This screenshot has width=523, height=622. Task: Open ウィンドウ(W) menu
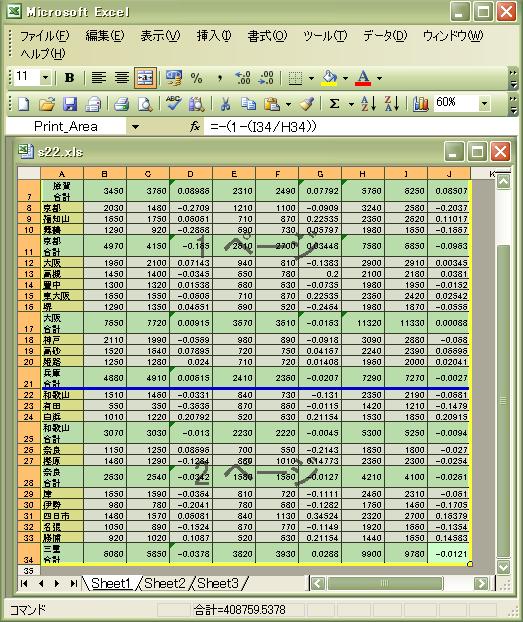click(453, 36)
